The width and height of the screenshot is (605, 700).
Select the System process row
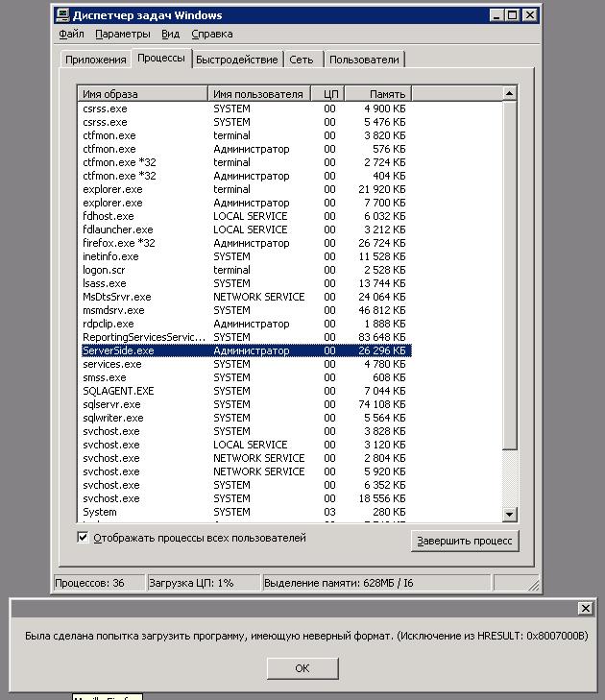coord(246,512)
